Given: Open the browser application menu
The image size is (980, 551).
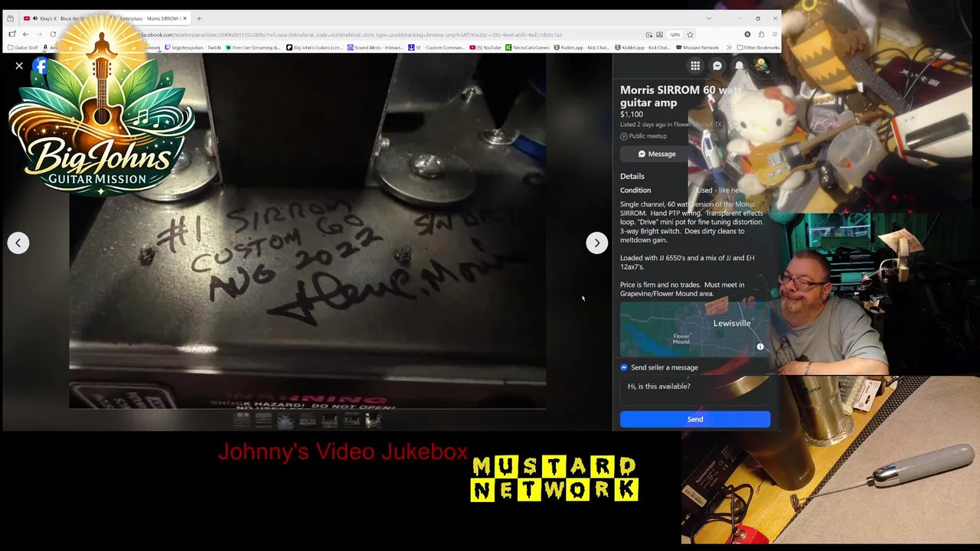Looking at the screenshot, I should coord(775,34).
